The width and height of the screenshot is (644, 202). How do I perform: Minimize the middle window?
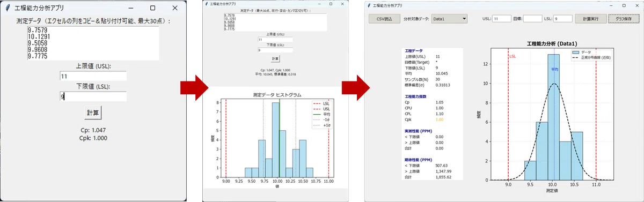tap(319, 4)
